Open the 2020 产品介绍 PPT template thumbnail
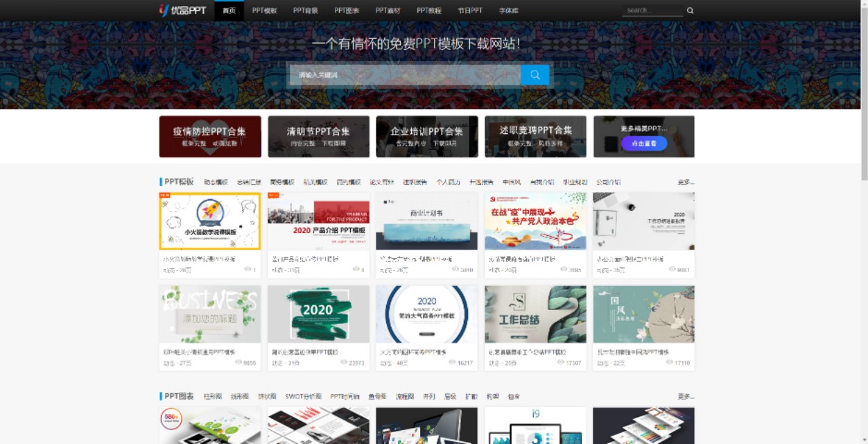868x444 pixels. point(318,221)
